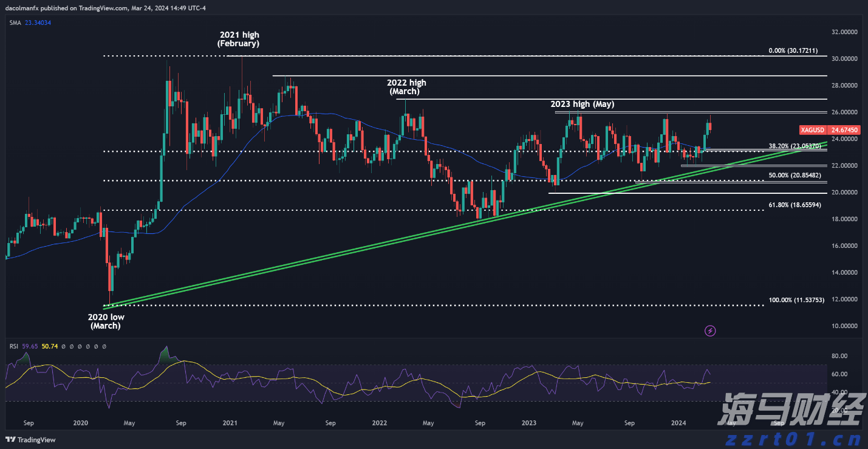This screenshot has width=868, height=449.
Task: Click the "2023 high (May)" text annotation
Action: 583,105
